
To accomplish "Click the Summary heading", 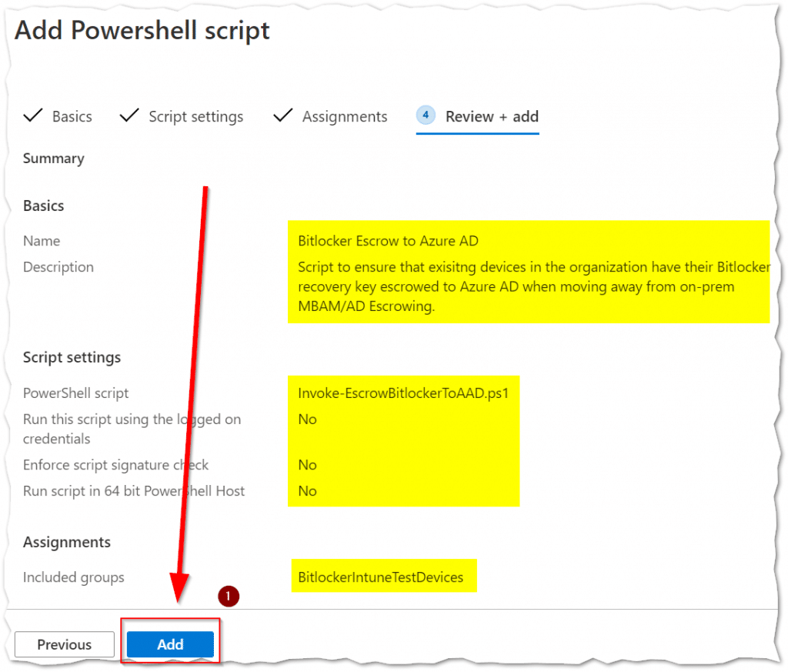I will [x=53, y=158].
